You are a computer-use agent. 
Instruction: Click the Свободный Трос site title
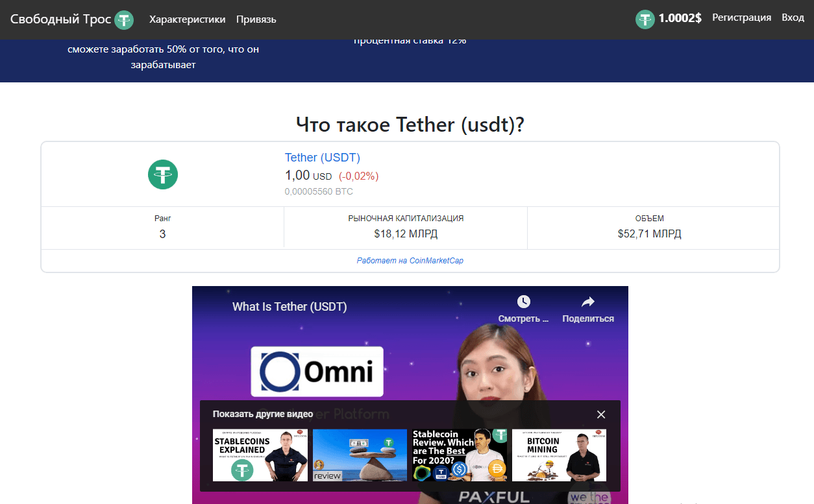[x=60, y=19]
